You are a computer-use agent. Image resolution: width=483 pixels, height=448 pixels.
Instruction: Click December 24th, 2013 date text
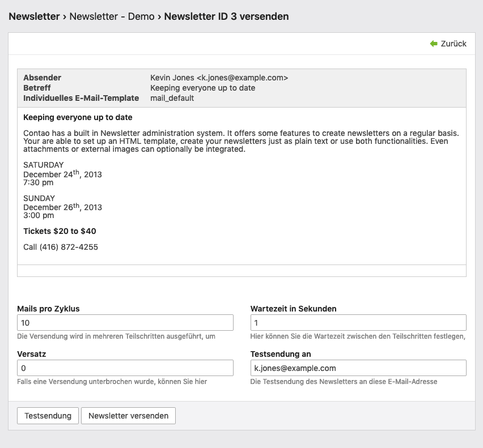pyautogui.click(x=62, y=174)
